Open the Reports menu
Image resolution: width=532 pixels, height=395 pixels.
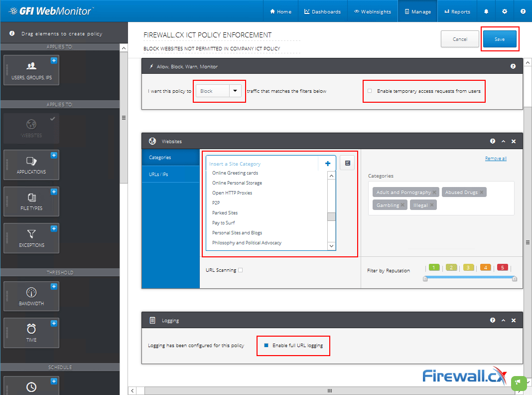[457, 11]
